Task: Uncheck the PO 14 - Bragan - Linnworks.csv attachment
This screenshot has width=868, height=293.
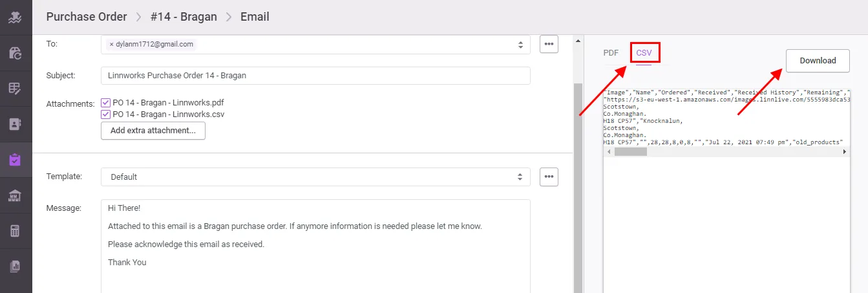Action: point(106,114)
